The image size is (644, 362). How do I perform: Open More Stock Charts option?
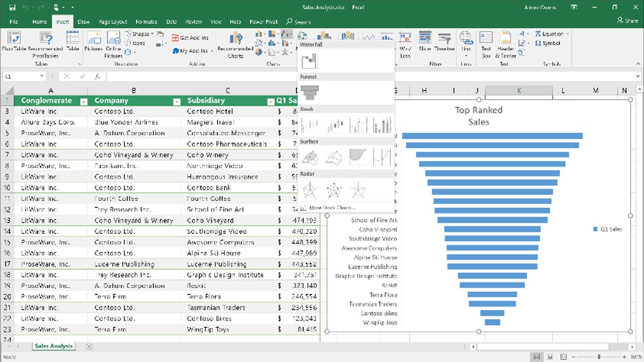coord(332,208)
